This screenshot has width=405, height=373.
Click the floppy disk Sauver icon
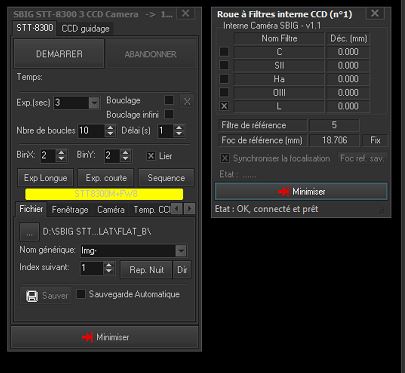tap(32, 296)
